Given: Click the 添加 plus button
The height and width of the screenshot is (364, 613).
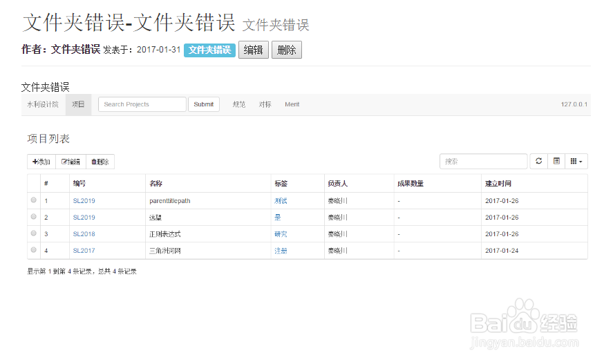Looking at the screenshot, I should (41, 162).
